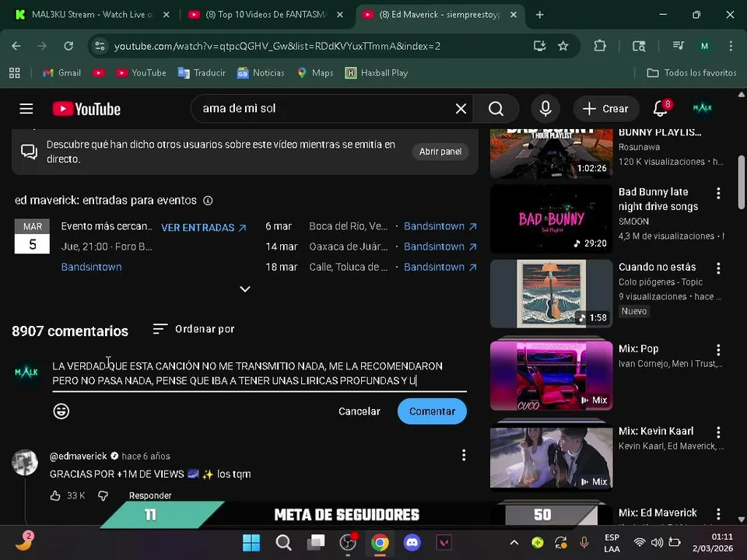The height and width of the screenshot is (560, 747).
Task: Dislike the @edmaverick comment
Action: pos(103,495)
